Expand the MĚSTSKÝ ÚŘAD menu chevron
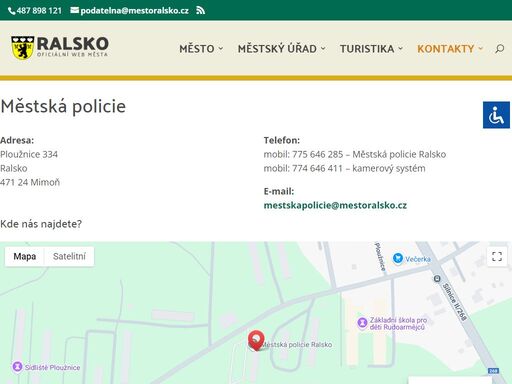 click(323, 49)
